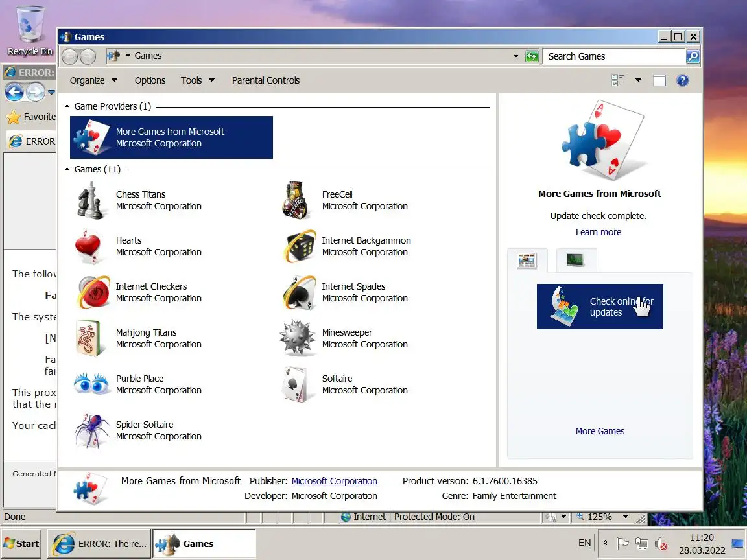Click the Search Games magnifier button

click(x=693, y=56)
